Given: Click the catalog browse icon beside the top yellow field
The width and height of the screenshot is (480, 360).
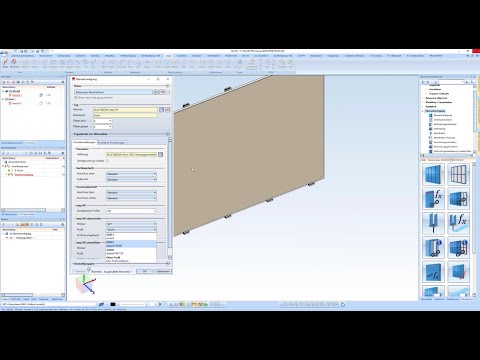Looking at the screenshot, I should [x=161, y=109].
